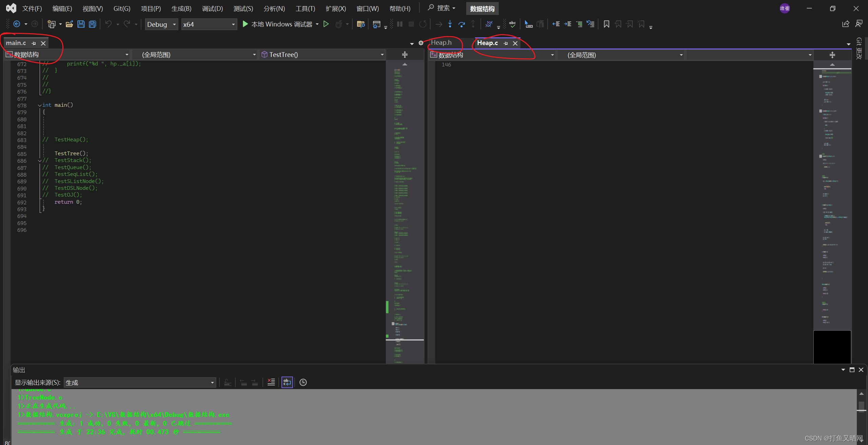
Task: Open the Debug configuration dropdown
Action: coord(161,24)
